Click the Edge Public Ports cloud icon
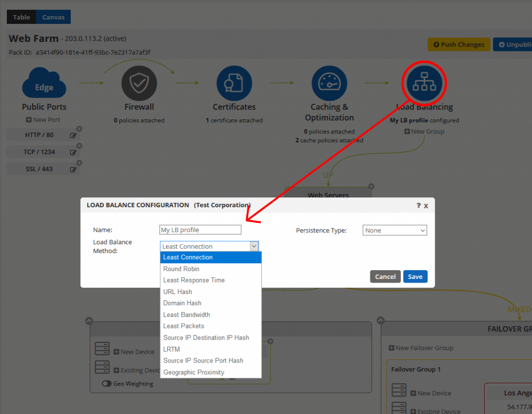This screenshot has height=414, width=532. (44, 83)
